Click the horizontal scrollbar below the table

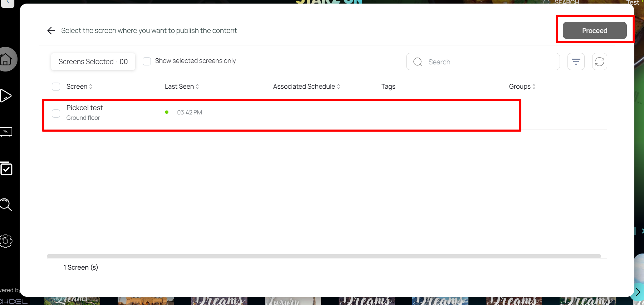click(x=324, y=256)
